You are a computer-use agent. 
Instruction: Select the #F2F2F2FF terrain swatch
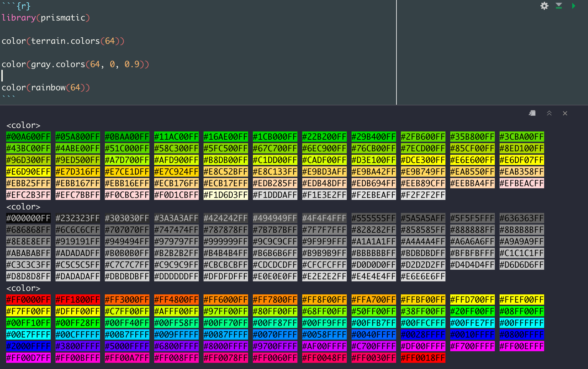[x=423, y=195]
